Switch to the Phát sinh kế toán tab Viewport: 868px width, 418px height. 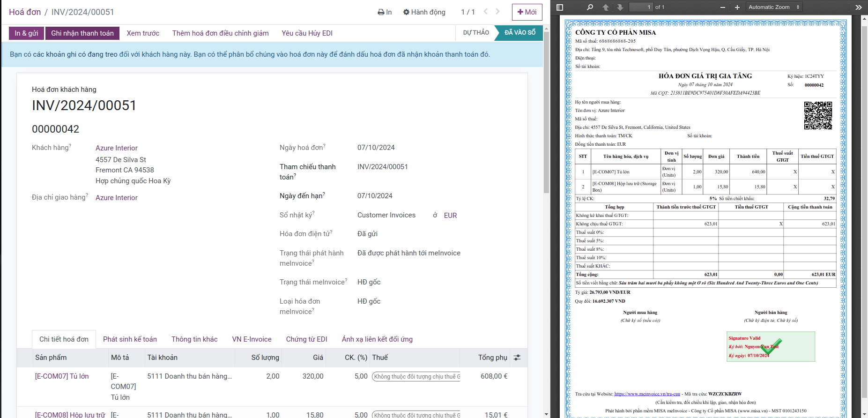130,339
